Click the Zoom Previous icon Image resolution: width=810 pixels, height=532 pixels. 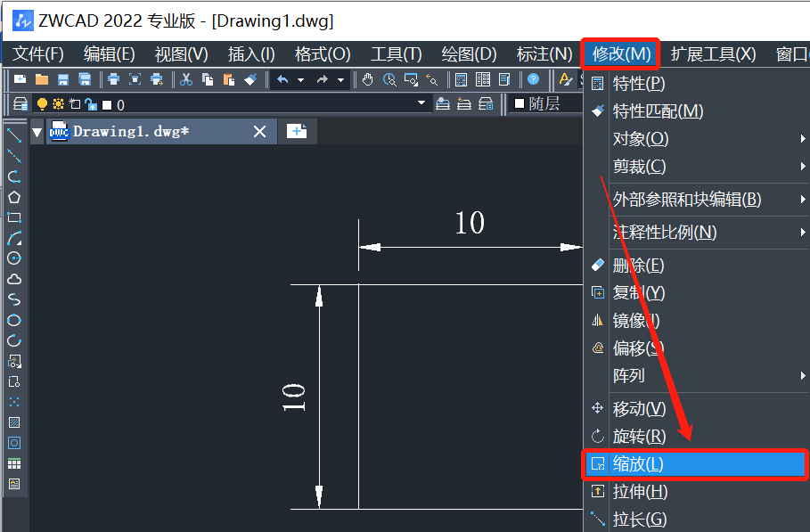(x=432, y=79)
